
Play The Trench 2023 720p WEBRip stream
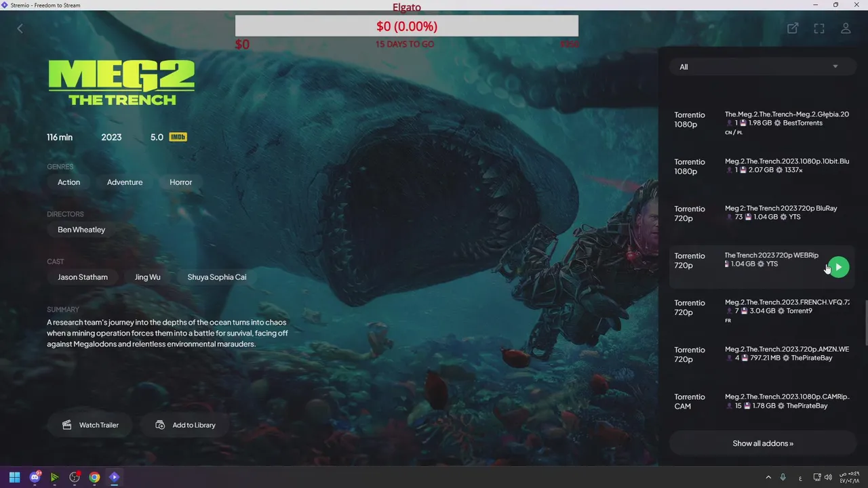(838, 267)
